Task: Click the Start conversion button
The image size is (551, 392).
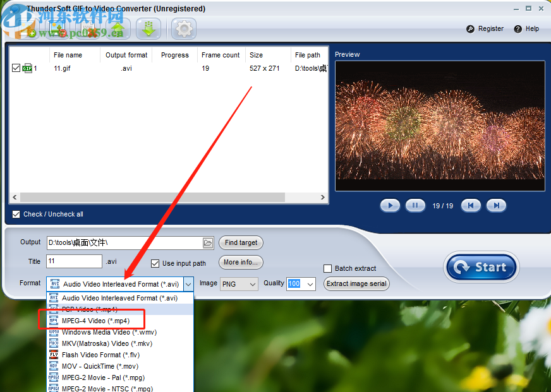Action: click(x=481, y=267)
